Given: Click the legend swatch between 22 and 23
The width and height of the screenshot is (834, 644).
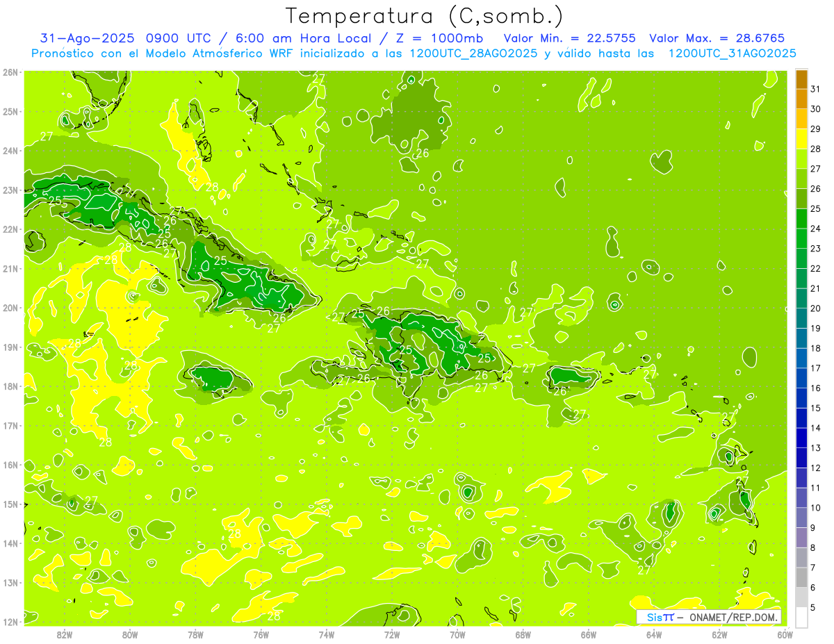Looking at the screenshot, I should (801, 258).
